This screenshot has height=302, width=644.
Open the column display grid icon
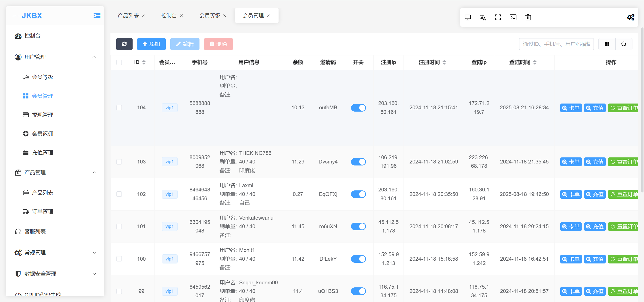click(607, 44)
